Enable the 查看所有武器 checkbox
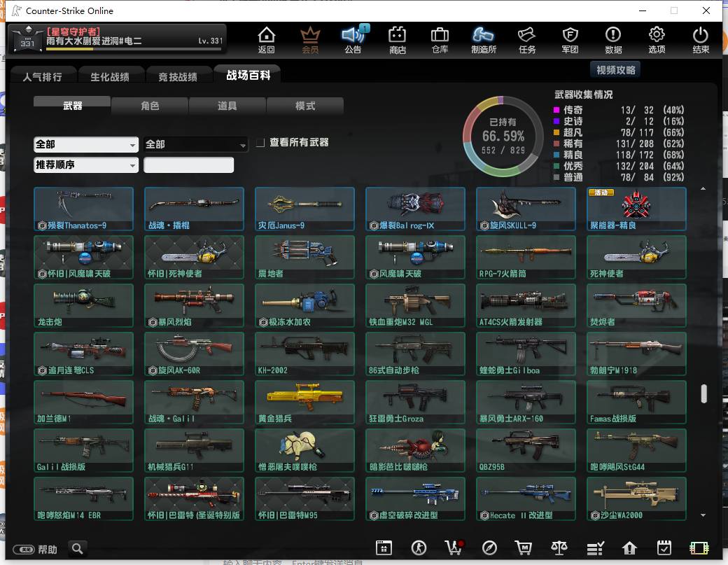 [x=260, y=143]
